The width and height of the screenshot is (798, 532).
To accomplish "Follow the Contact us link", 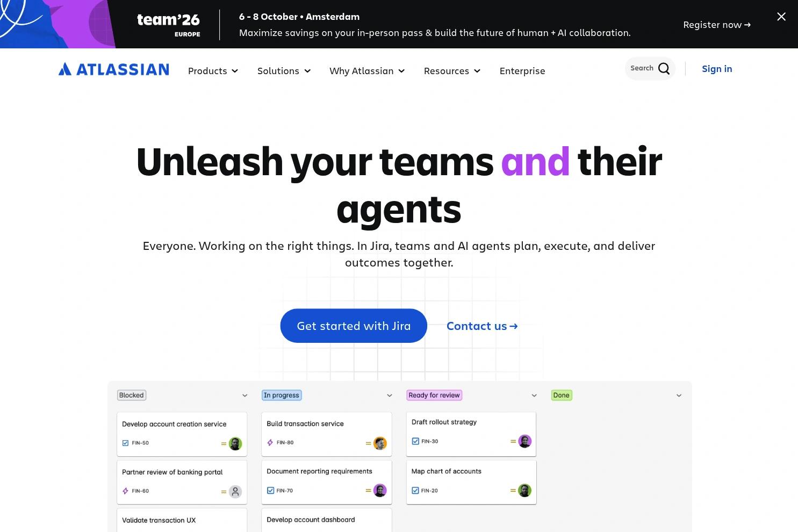I will click(x=482, y=326).
